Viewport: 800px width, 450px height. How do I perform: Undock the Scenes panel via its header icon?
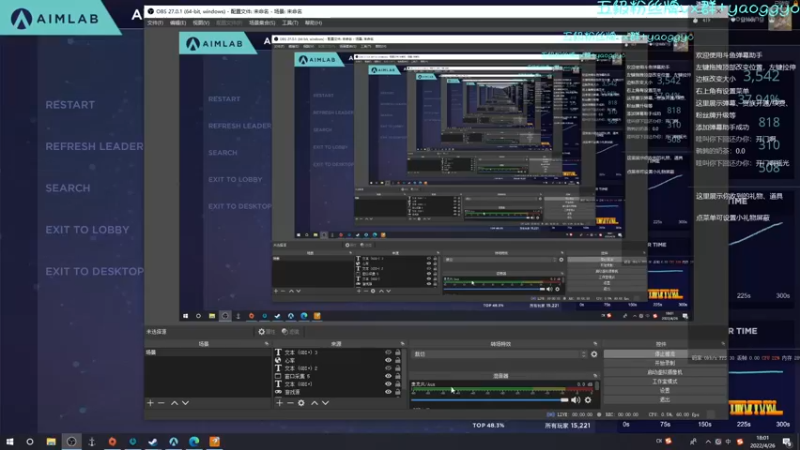click(x=266, y=344)
